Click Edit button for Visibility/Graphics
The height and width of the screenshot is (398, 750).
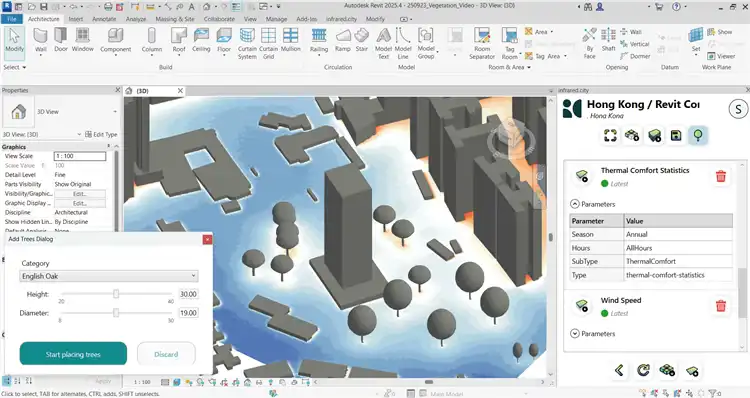click(80, 194)
